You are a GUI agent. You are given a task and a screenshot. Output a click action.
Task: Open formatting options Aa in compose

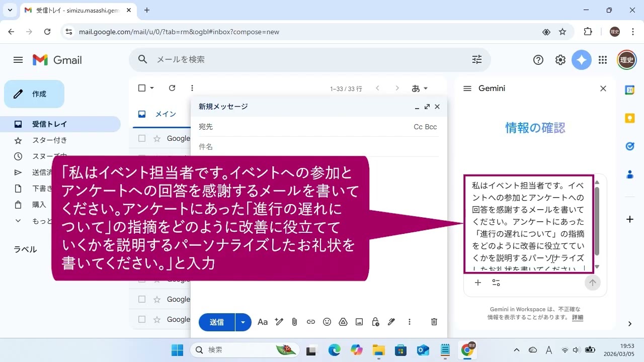(x=263, y=322)
